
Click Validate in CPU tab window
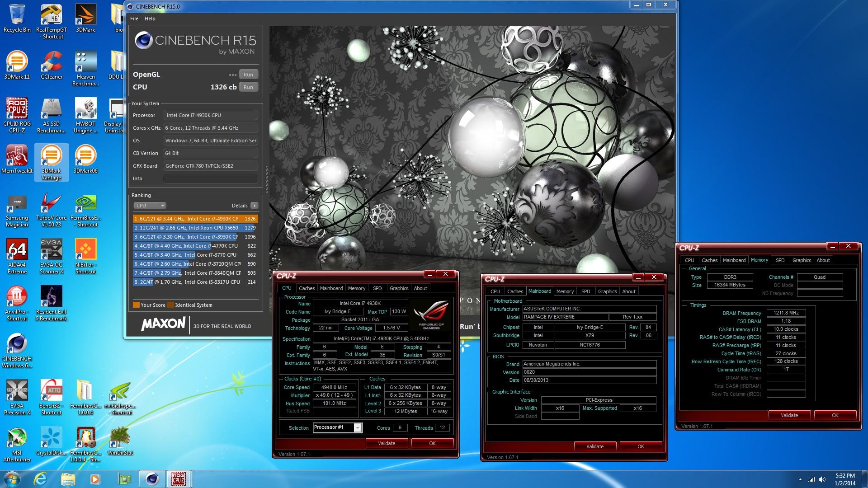click(x=387, y=443)
